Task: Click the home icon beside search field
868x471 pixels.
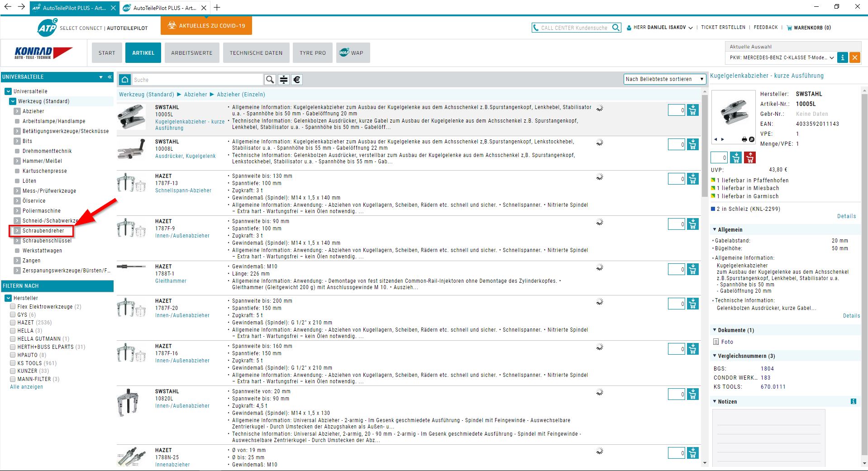Action: (125, 80)
